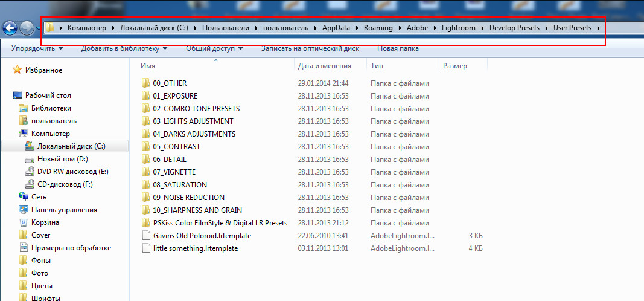
Task: Select 03_LIGHTS ADJUSTMENT folder icon
Action: [x=145, y=121]
